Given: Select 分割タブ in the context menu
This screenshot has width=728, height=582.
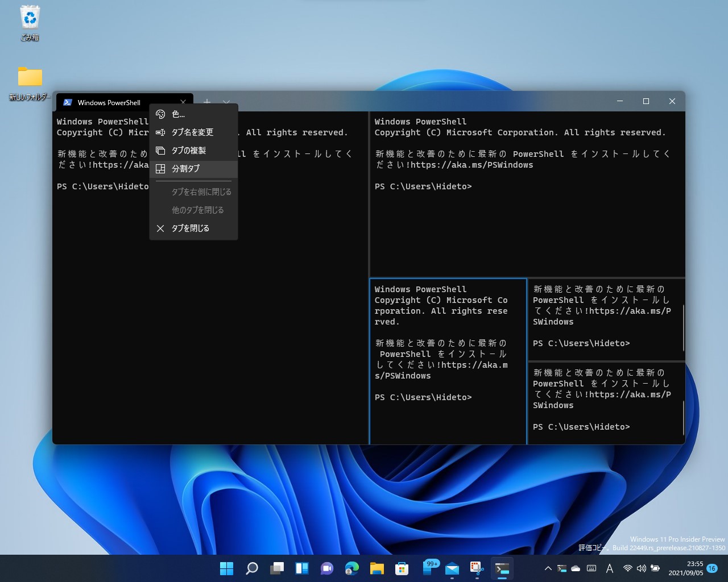Looking at the screenshot, I should point(193,169).
